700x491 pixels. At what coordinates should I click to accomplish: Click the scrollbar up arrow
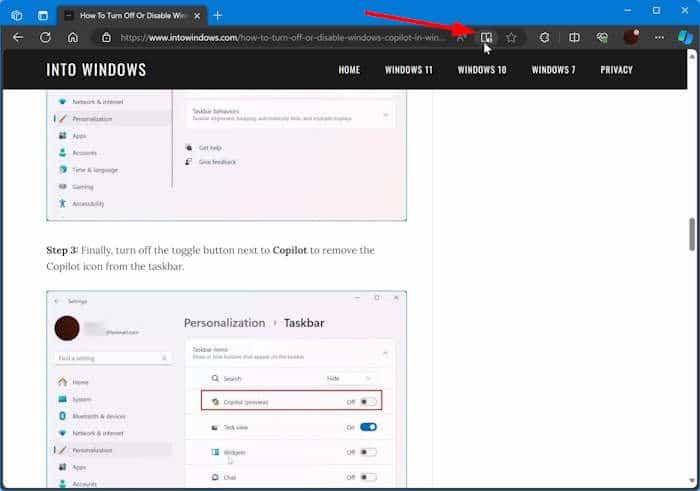692,56
